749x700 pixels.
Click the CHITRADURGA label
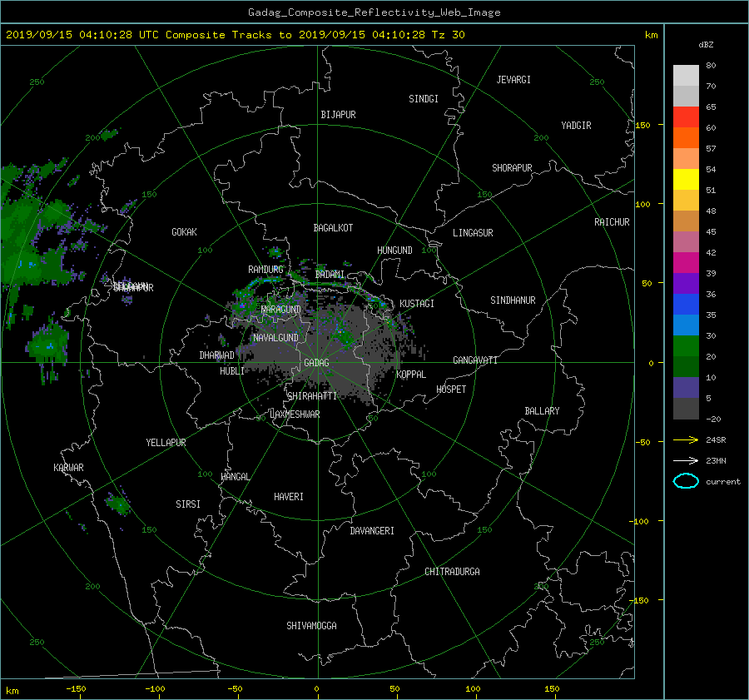452,572
